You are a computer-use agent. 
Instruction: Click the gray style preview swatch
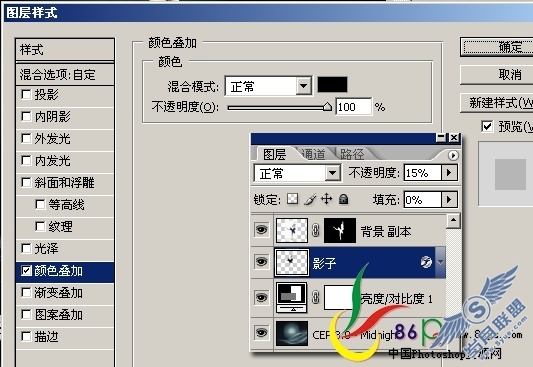pos(510,174)
